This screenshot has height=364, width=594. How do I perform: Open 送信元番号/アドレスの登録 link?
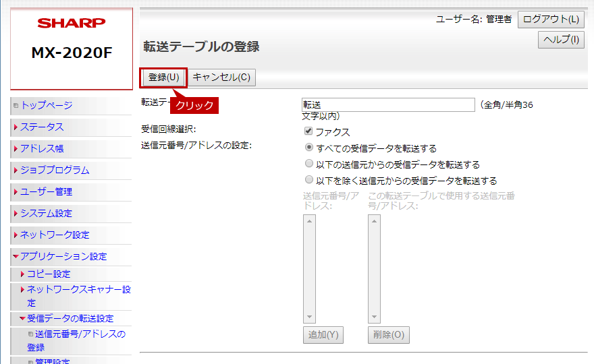80,334
